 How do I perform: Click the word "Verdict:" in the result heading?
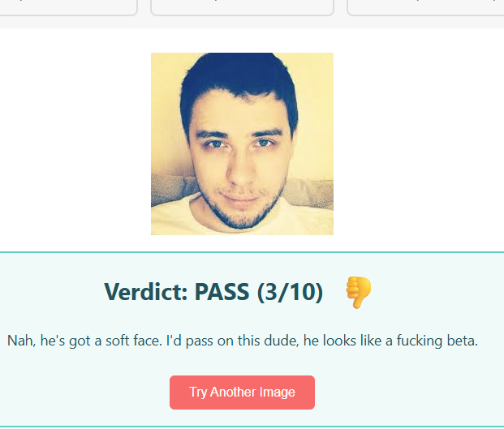pyautogui.click(x=145, y=292)
